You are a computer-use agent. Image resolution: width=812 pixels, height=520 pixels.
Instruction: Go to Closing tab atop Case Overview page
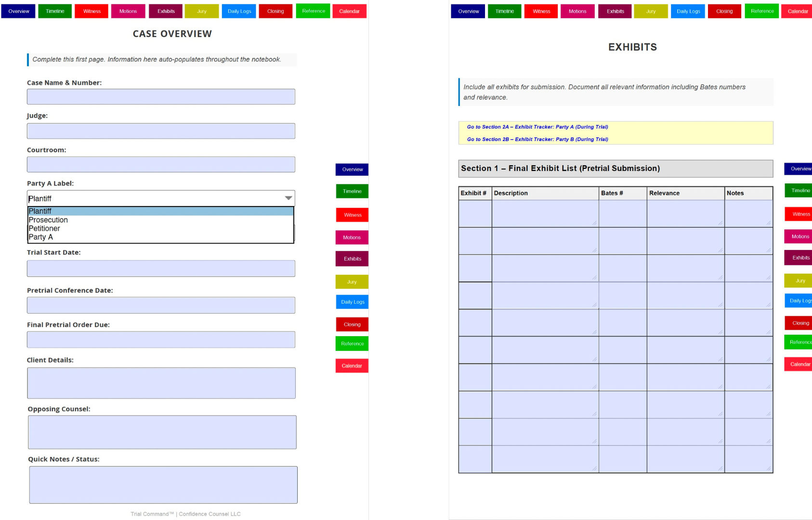pyautogui.click(x=275, y=11)
